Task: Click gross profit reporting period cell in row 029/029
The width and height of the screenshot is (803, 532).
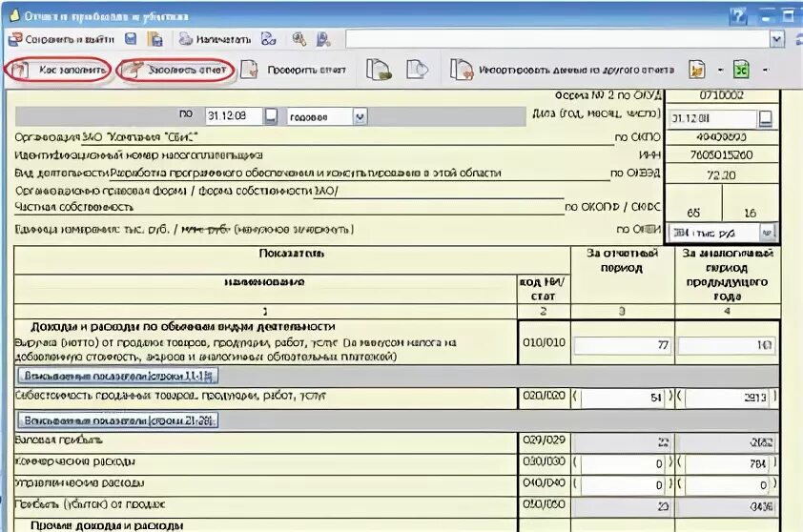Action: click(x=623, y=442)
